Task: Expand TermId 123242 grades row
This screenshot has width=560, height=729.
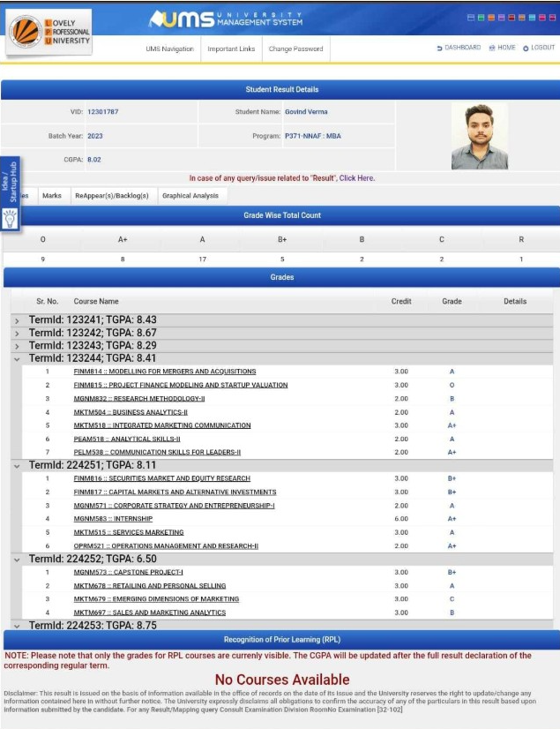Action: click(17, 333)
